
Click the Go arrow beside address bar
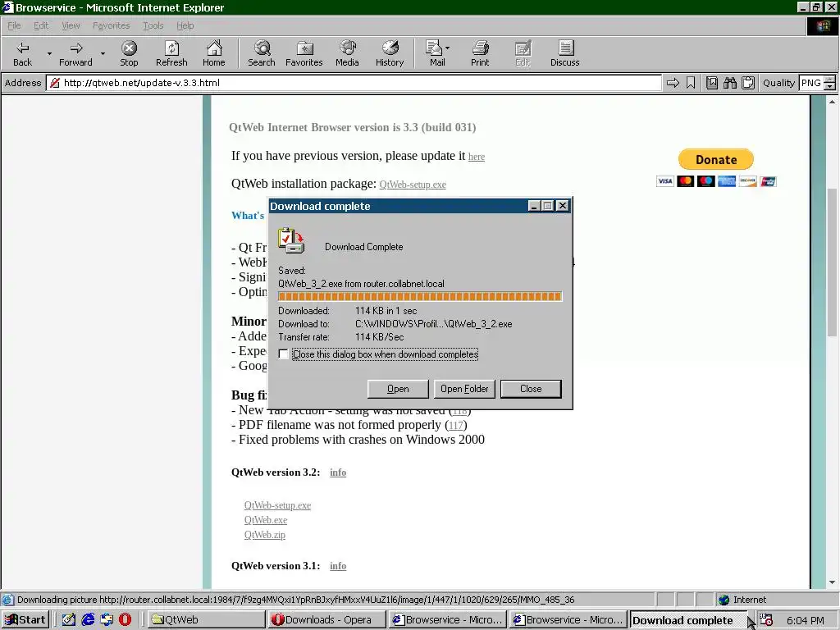[673, 83]
